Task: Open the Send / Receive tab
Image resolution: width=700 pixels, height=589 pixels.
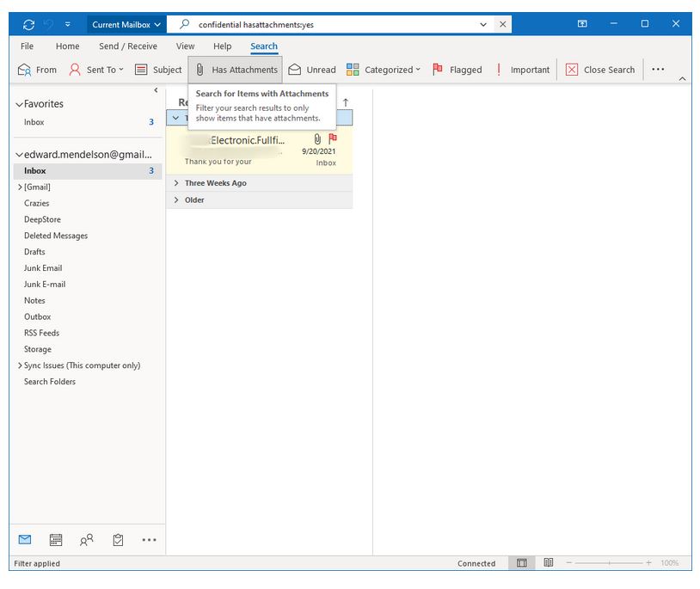Action: tap(127, 46)
